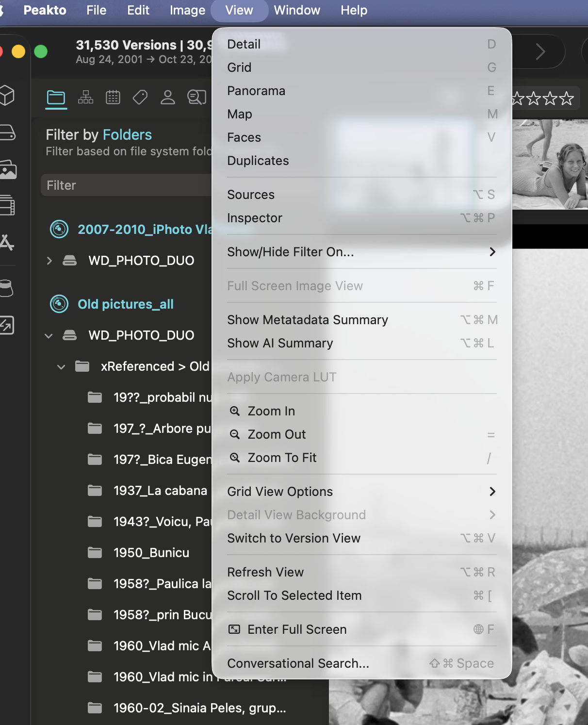The width and height of the screenshot is (588, 725).
Task: Show AI Summary
Action: pos(362,343)
